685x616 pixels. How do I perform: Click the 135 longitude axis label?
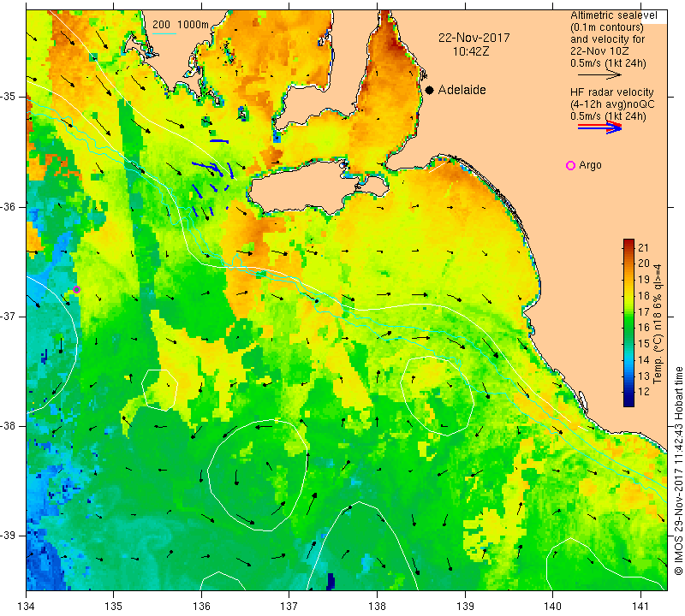click(x=114, y=606)
